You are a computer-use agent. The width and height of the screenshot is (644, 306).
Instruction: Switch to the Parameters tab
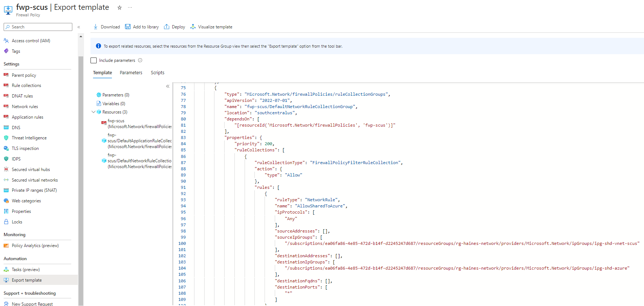pos(131,73)
